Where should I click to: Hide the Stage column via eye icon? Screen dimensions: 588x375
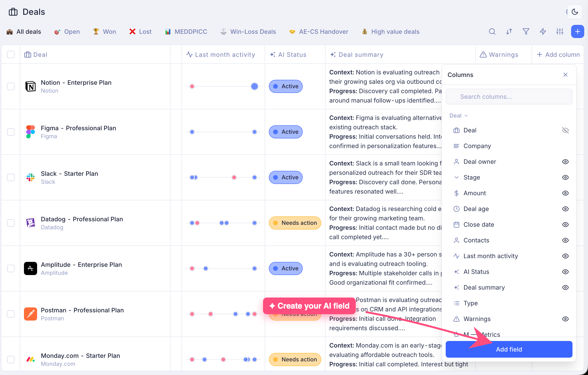pyautogui.click(x=565, y=177)
